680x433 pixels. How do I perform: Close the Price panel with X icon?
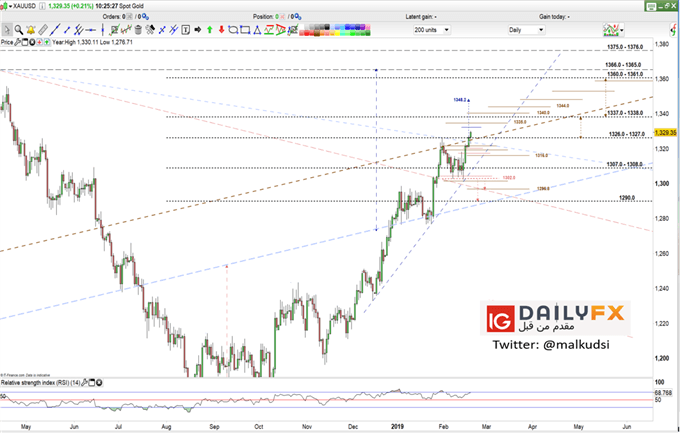pyautogui.click(x=32, y=42)
